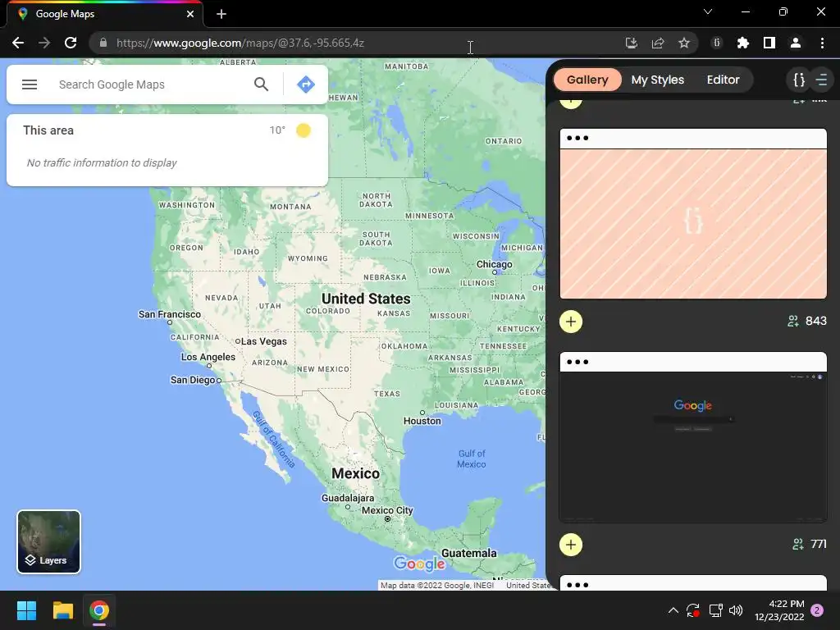Open the pink striped style preview
840x630 pixels.
tap(693, 224)
